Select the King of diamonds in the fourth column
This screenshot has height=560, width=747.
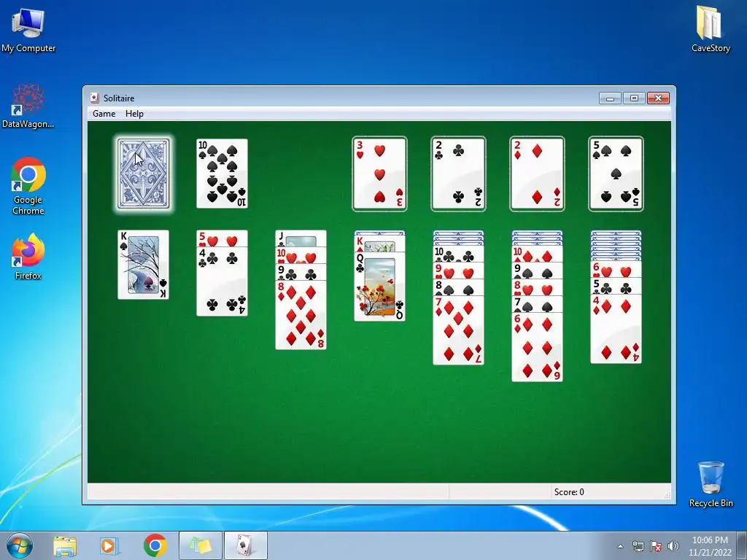click(x=379, y=244)
